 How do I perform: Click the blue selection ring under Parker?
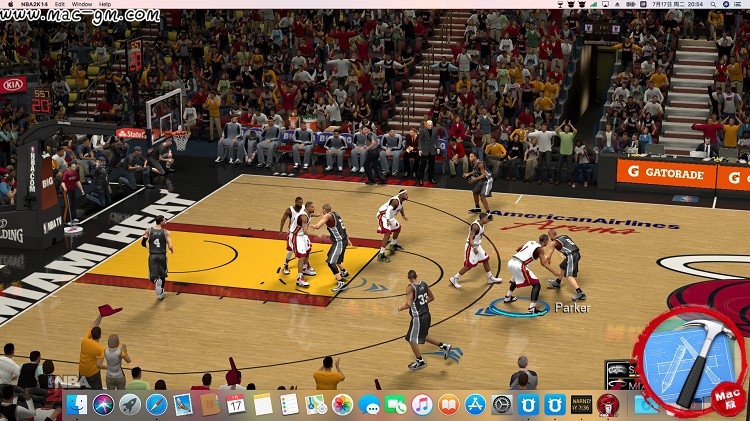point(518,308)
